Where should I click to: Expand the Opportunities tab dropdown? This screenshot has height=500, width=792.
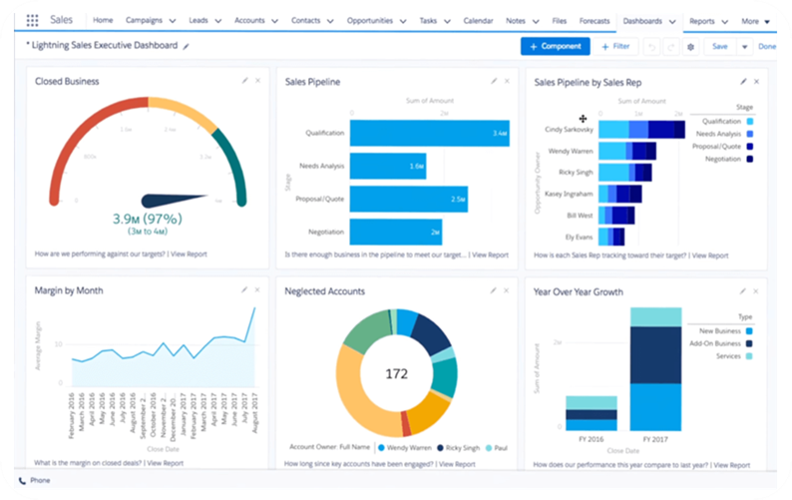pos(403,21)
